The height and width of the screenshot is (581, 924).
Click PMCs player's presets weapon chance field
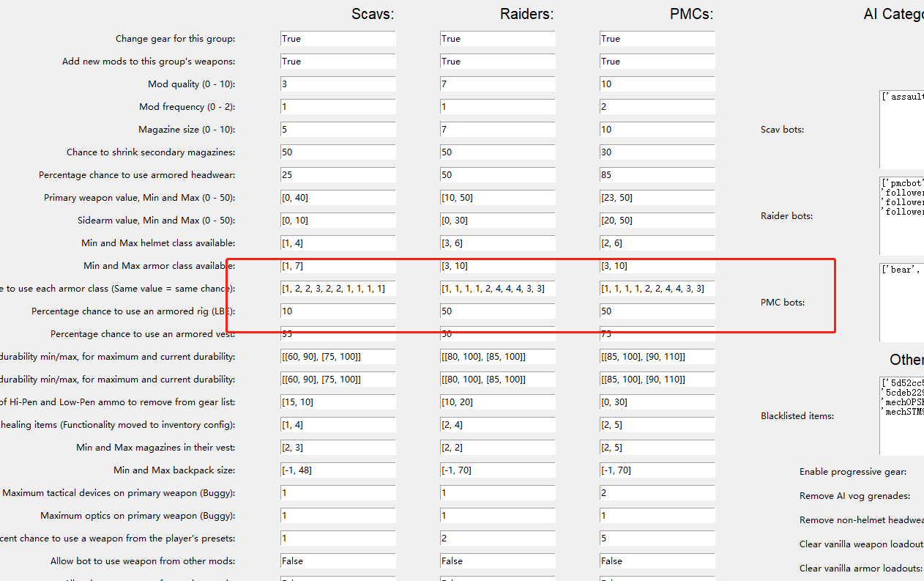coord(657,539)
